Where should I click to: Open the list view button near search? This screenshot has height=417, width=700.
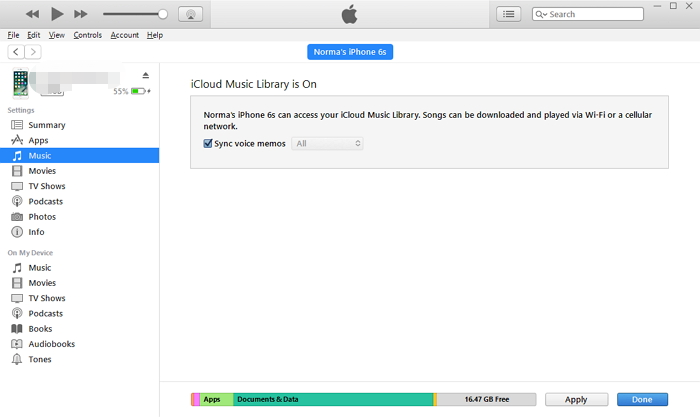coord(508,14)
